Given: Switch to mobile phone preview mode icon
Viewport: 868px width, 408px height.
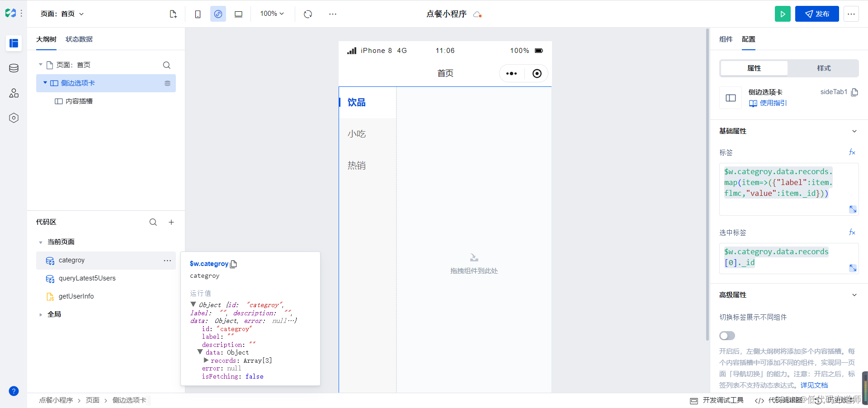Looking at the screenshot, I should tap(198, 14).
